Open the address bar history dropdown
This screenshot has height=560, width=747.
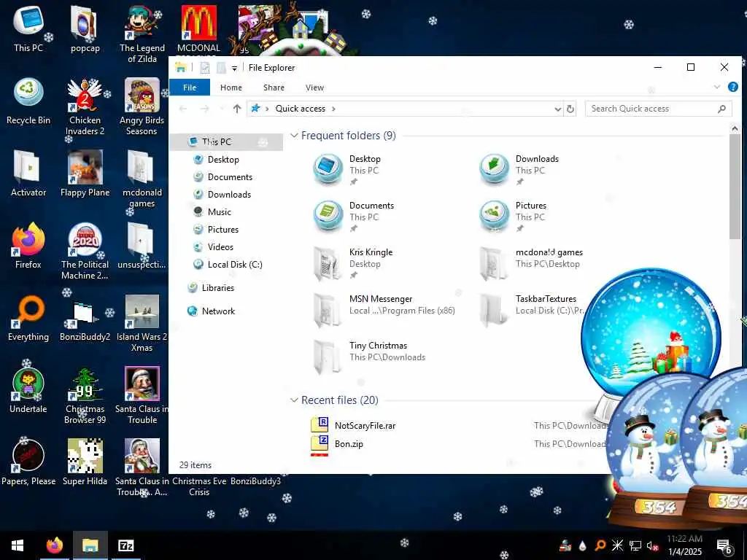tap(557, 109)
